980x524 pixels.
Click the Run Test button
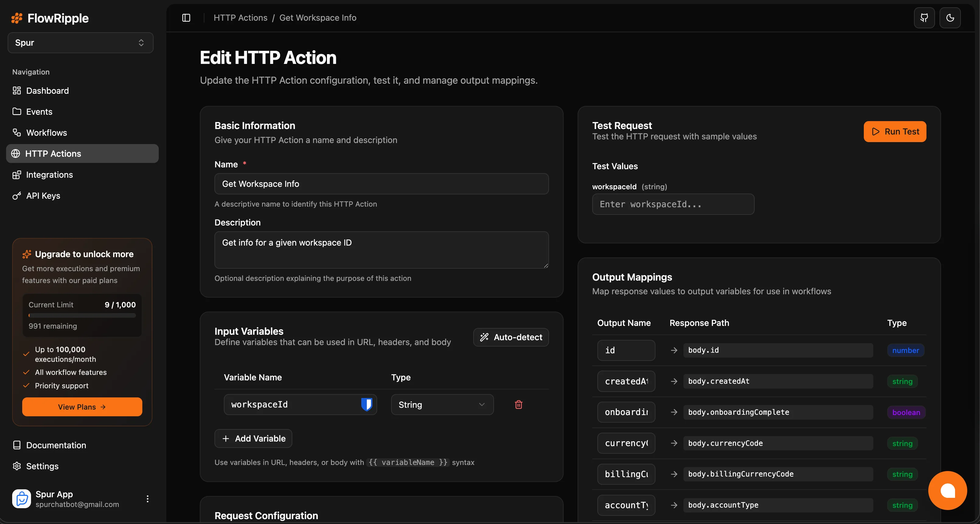(x=895, y=131)
